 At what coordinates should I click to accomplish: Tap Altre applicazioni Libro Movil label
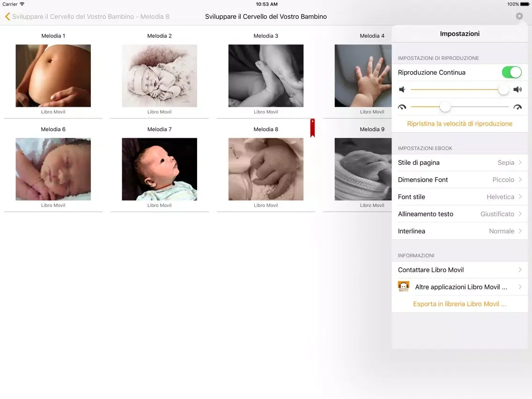[x=461, y=287]
